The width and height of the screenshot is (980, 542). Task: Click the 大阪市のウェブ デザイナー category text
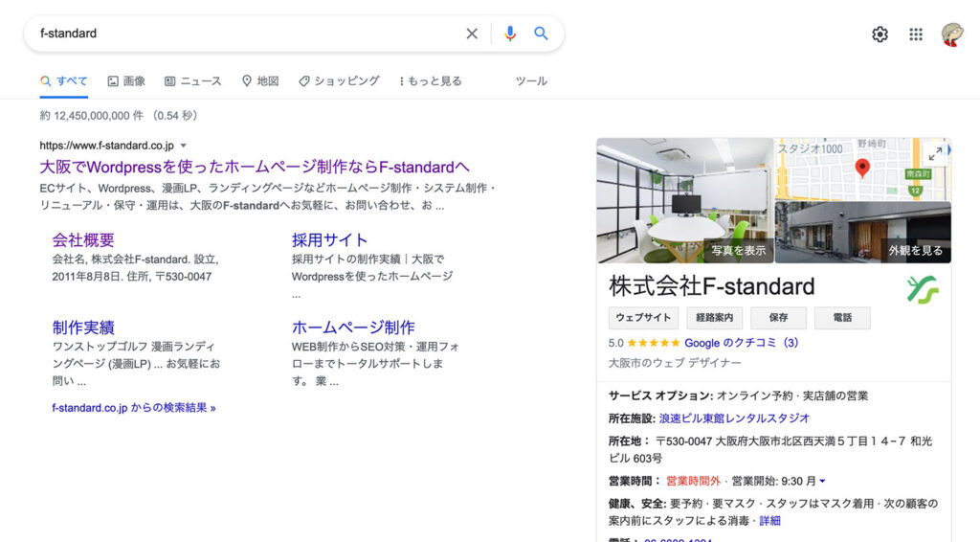coord(675,363)
